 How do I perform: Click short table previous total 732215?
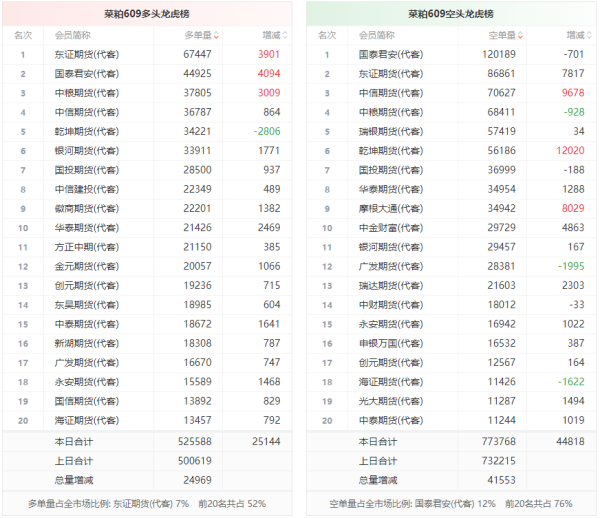coord(499,461)
